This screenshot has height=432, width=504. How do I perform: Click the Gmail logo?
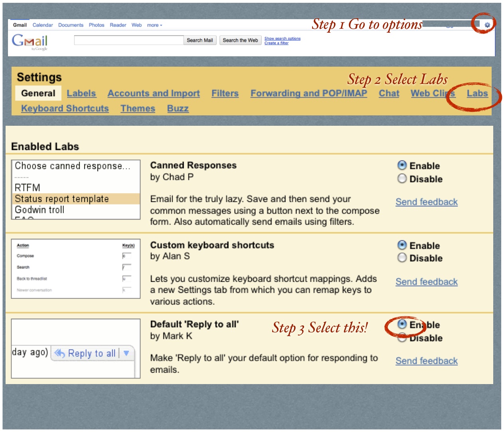click(x=30, y=42)
